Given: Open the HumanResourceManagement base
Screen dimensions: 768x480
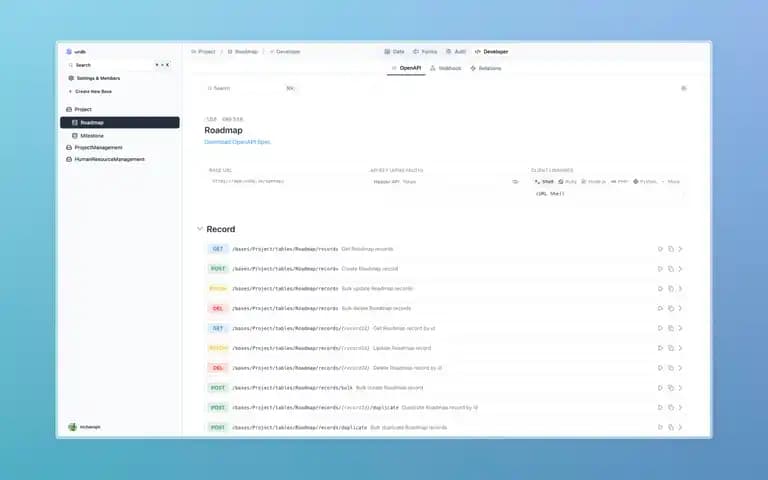Looking at the screenshot, I should coord(105,159).
